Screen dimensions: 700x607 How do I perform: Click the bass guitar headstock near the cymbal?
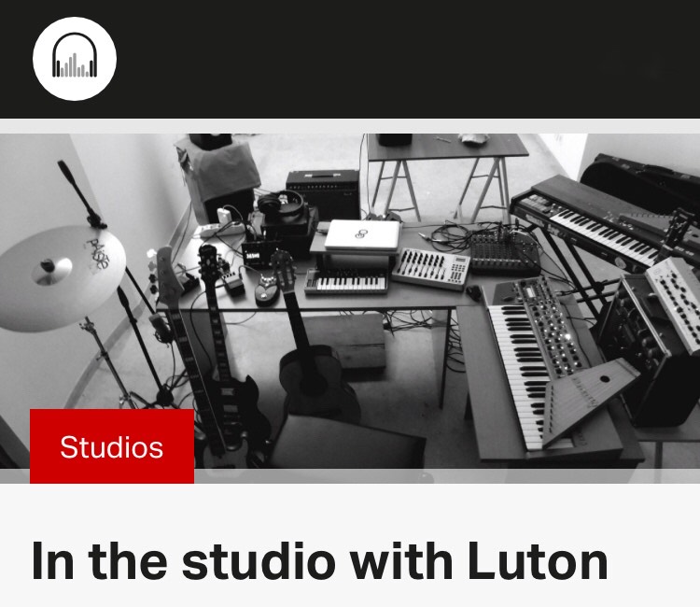point(167,275)
